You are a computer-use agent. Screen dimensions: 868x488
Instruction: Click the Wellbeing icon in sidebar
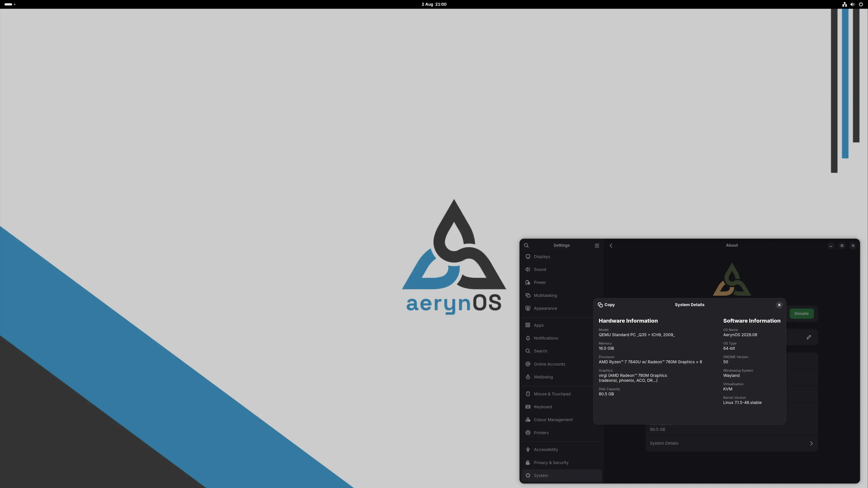[x=528, y=377]
